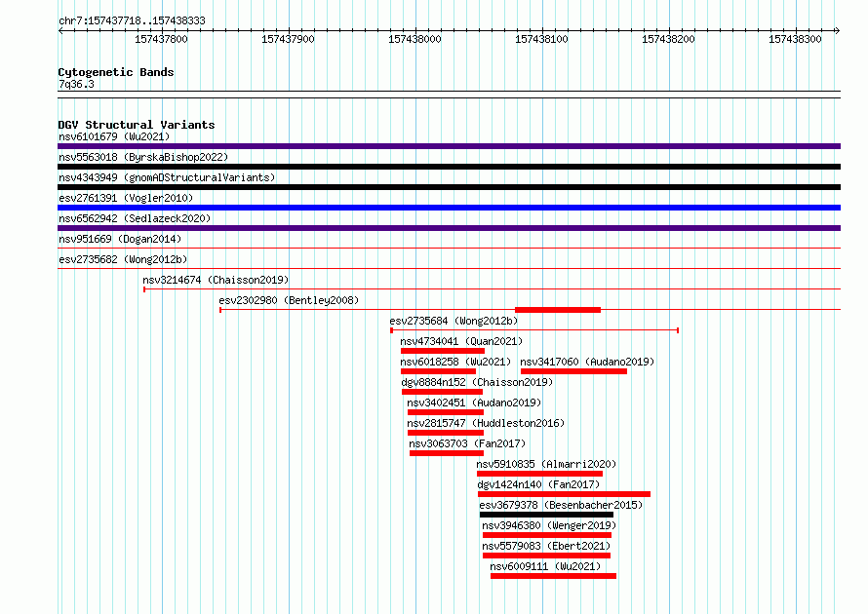Click nsv3063703 (Fan2017) label
The image size is (868, 614).
pos(467,443)
